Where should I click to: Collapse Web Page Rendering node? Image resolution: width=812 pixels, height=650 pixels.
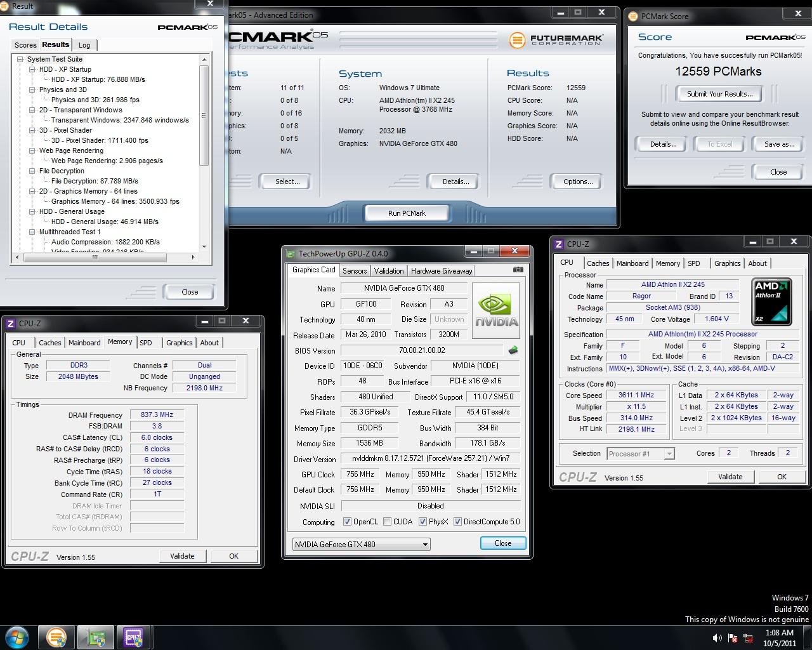click(32, 150)
